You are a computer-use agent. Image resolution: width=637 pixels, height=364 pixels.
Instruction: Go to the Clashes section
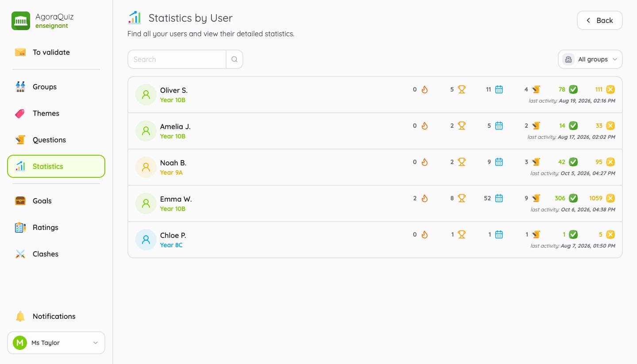point(56,254)
